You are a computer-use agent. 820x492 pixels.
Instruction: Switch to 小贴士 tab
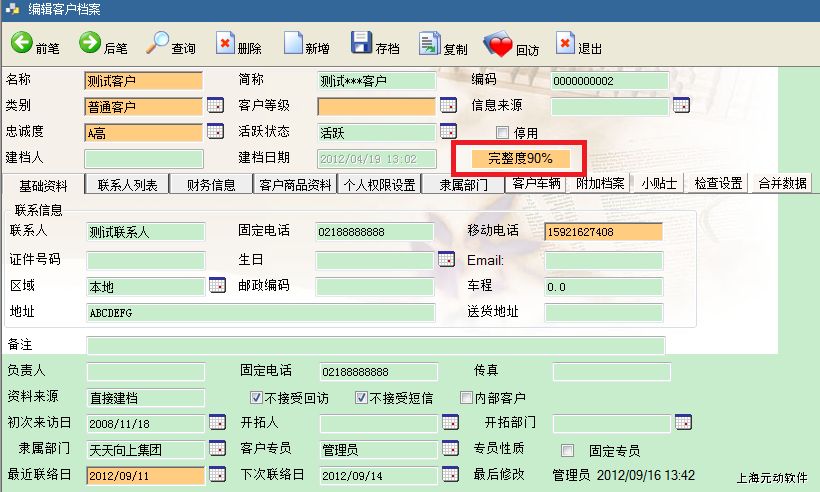tap(659, 183)
